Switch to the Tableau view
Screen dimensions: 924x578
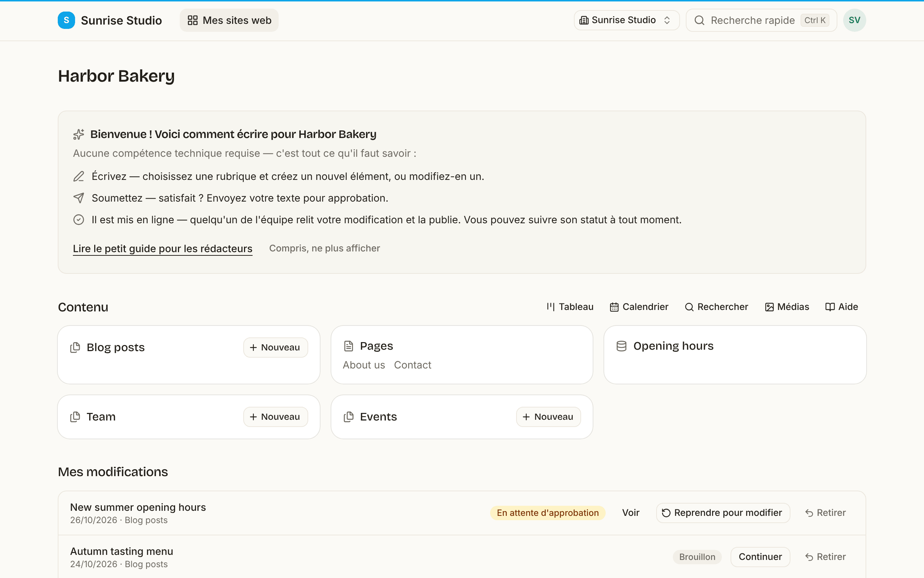tap(570, 307)
